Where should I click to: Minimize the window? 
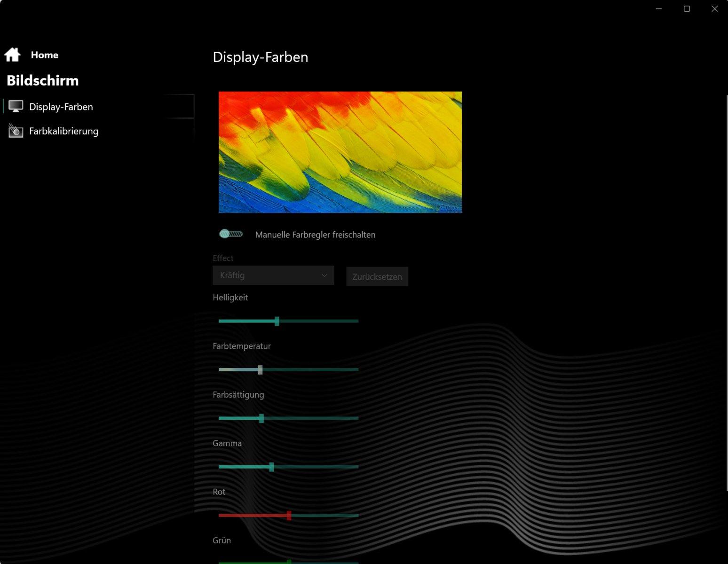(x=659, y=8)
